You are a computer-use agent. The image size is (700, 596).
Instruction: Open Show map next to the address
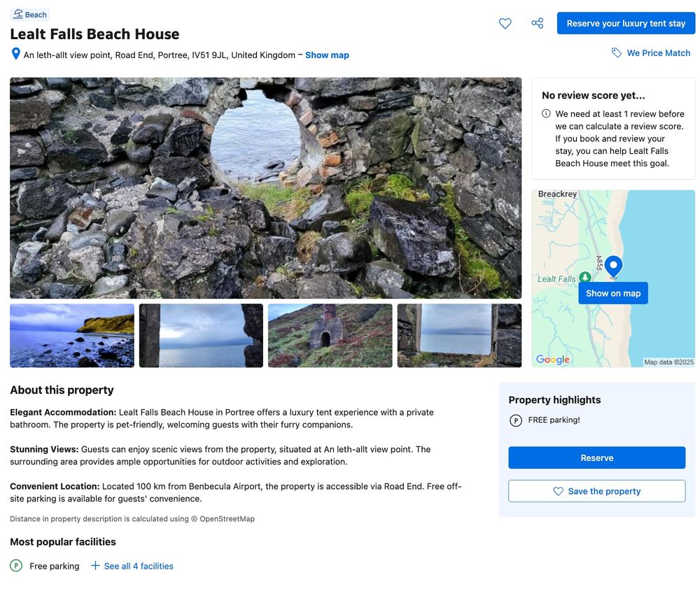click(327, 54)
